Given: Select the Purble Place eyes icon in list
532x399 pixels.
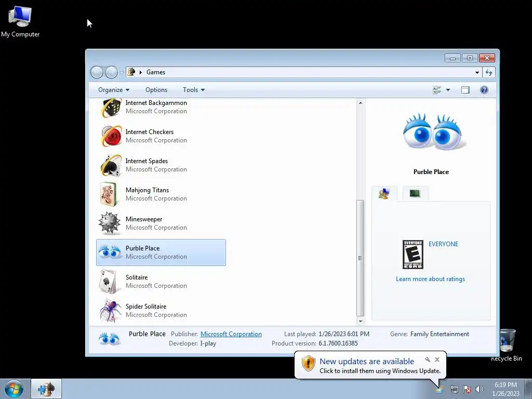Looking at the screenshot, I should coord(110,252).
